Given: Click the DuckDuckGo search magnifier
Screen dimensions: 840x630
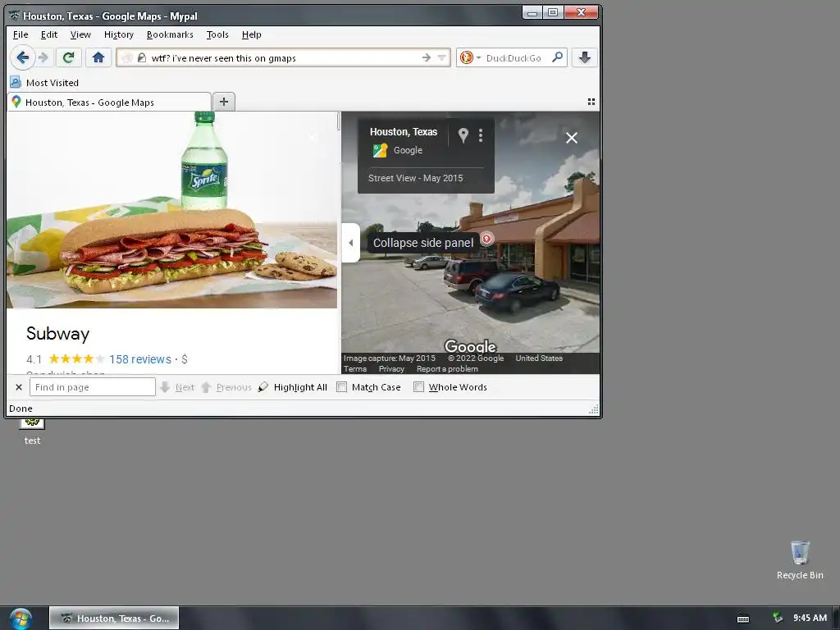Looking at the screenshot, I should pos(557,57).
